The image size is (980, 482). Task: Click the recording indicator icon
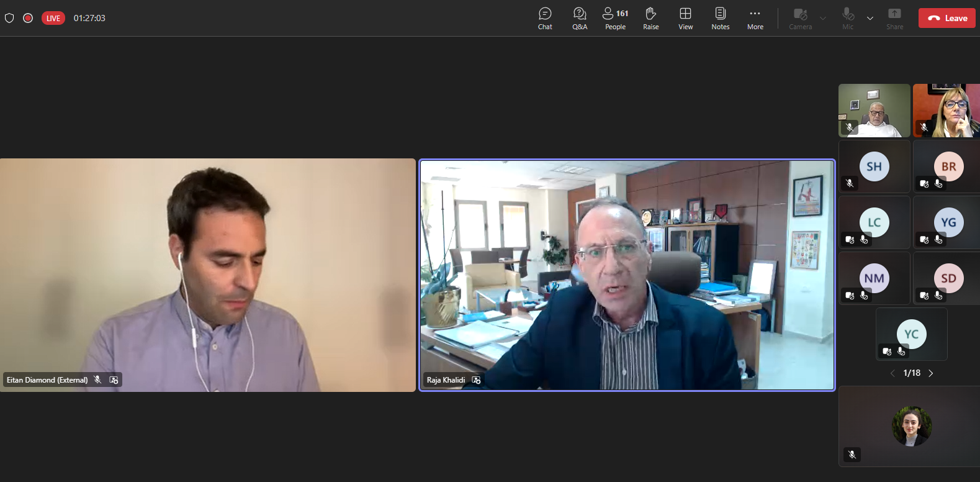[x=28, y=18]
